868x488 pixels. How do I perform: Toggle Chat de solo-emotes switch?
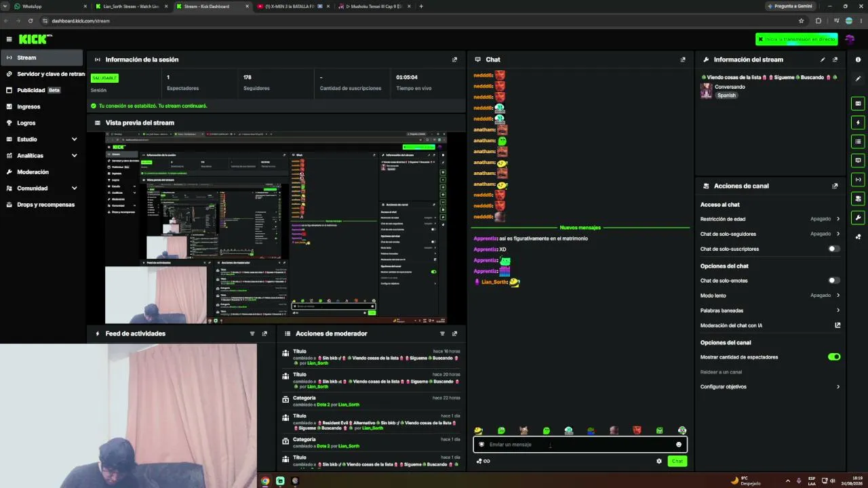(833, 281)
